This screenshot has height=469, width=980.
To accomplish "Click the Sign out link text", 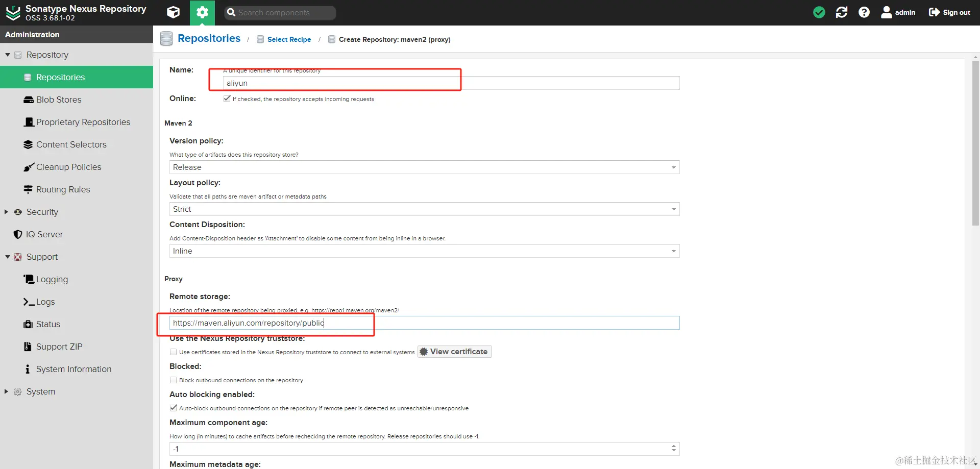I will coord(957,12).
